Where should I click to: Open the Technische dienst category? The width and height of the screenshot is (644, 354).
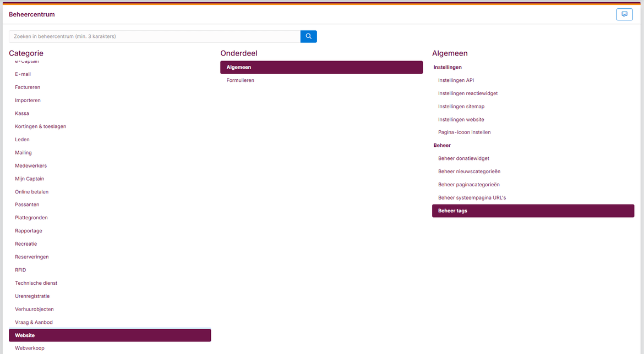pyautogui.click(x=36, y=283)
